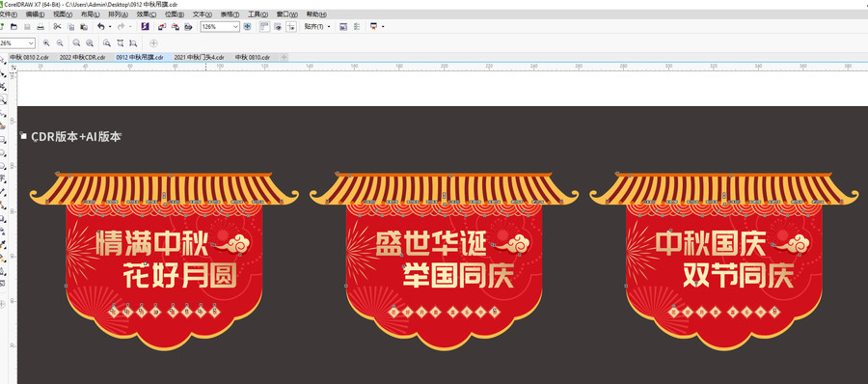The width and height of the screenshot is (868, 384).
Task: Click the Cut scissors icon
Action: [x=57, y=27]
